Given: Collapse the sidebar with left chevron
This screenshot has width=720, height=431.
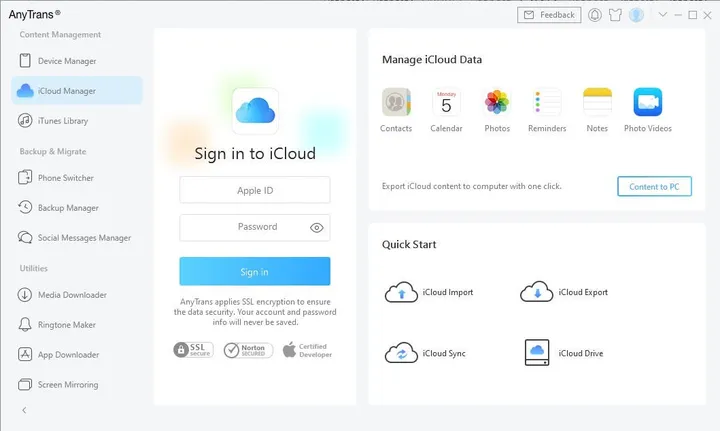Looking at the screenshot, I should [x=24, y=410].
